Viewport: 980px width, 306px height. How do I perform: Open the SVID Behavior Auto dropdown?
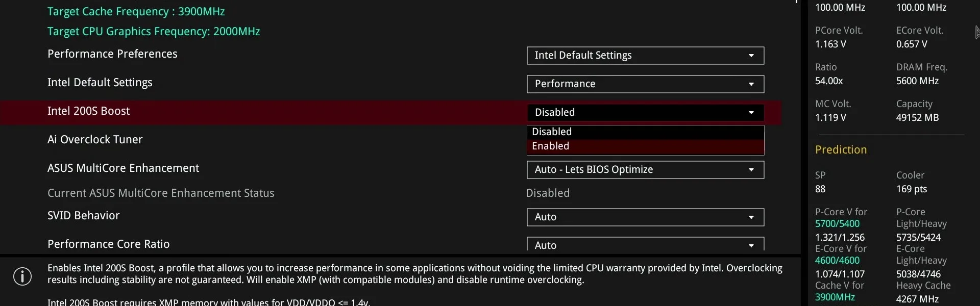pos(645,217)
